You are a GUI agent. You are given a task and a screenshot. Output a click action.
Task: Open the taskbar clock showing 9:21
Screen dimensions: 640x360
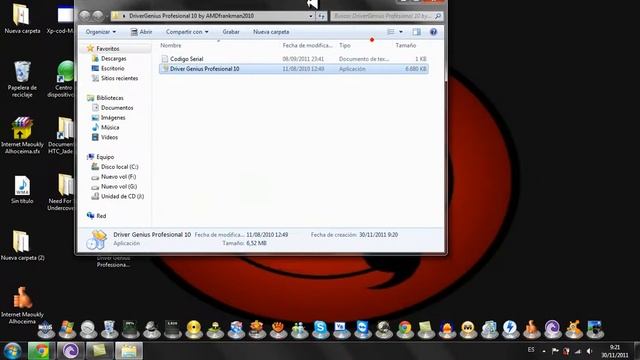point(615,351)
